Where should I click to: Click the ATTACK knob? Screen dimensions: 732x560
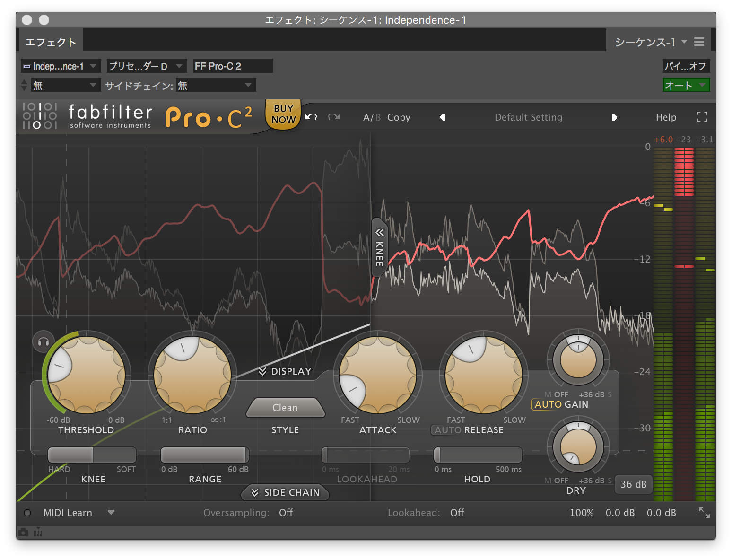click(378, 375)
